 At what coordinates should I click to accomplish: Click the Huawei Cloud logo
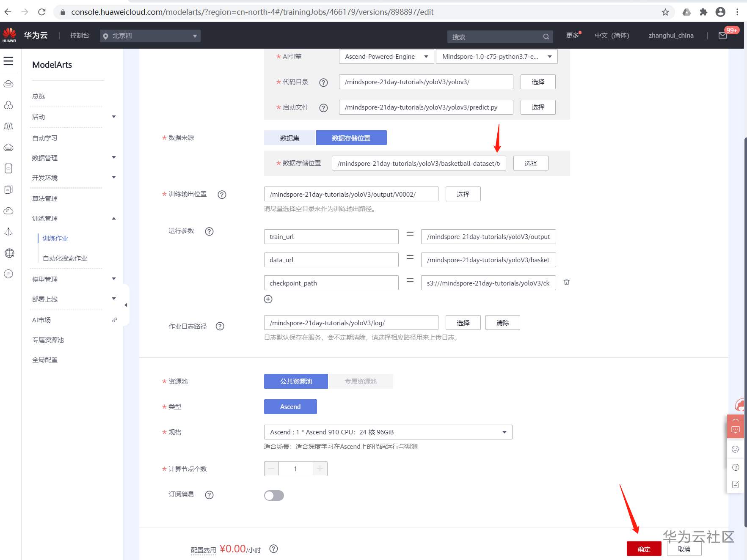click(x=9, y=35)
